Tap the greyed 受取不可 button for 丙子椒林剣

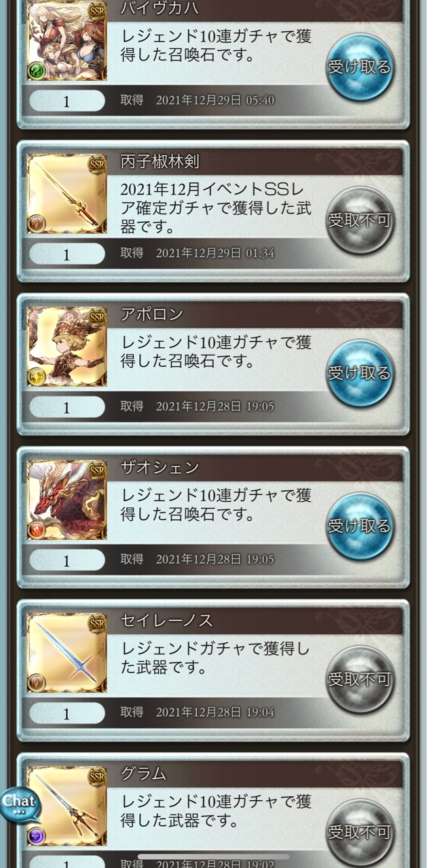pos(360,220)
